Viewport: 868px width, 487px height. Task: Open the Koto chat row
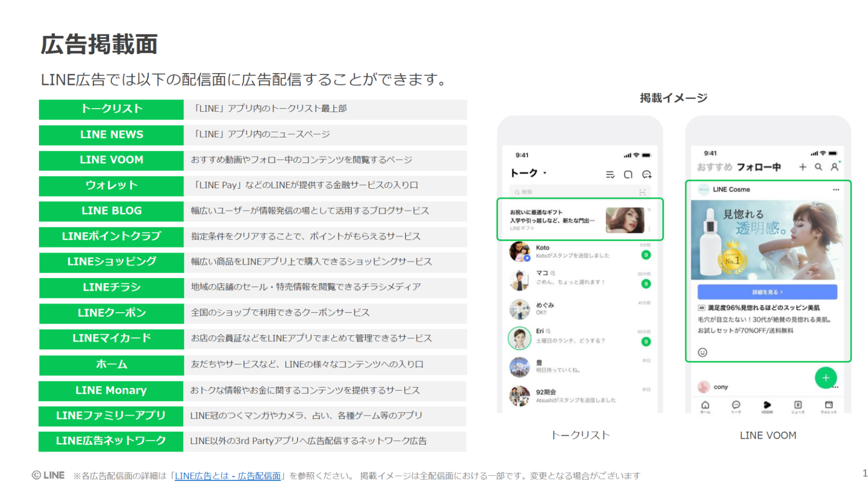click(580, 252)
